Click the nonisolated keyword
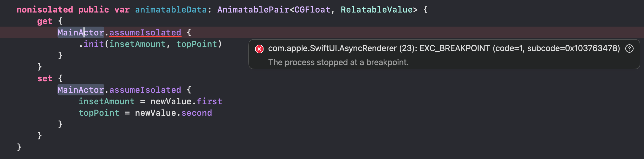 point(45,10)
